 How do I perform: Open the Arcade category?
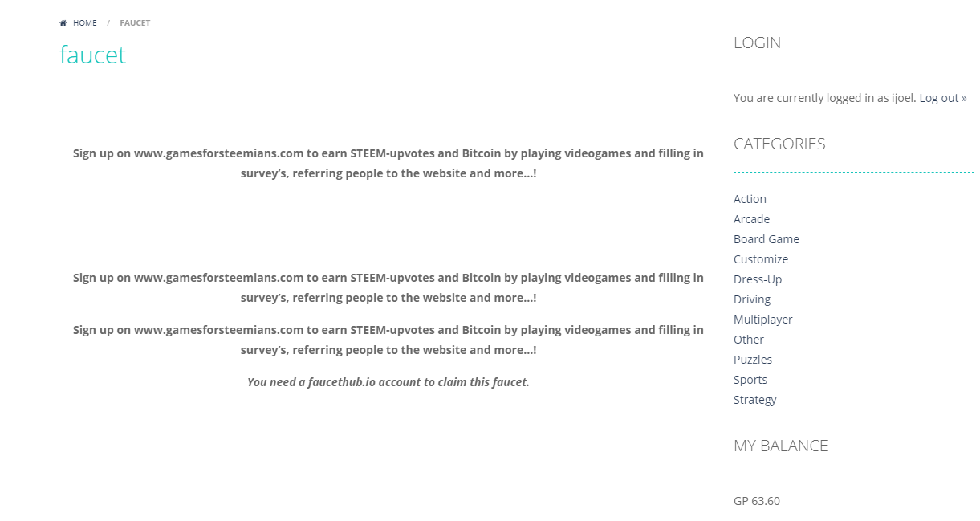[751, 219]
